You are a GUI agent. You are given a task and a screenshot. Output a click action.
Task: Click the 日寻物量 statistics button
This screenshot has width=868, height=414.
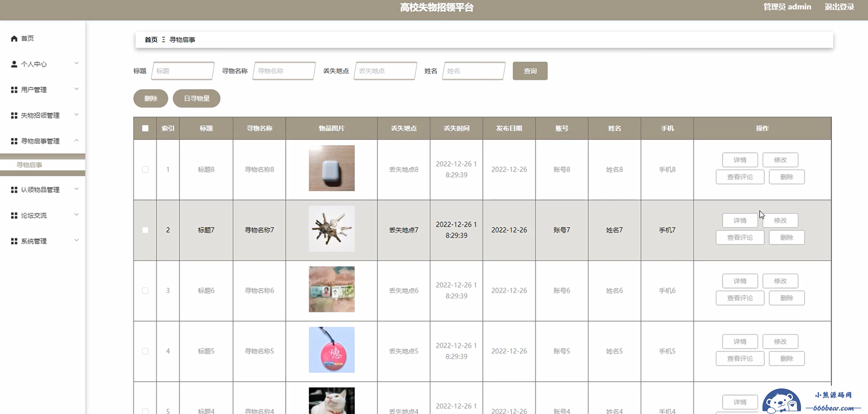[196, 99]
